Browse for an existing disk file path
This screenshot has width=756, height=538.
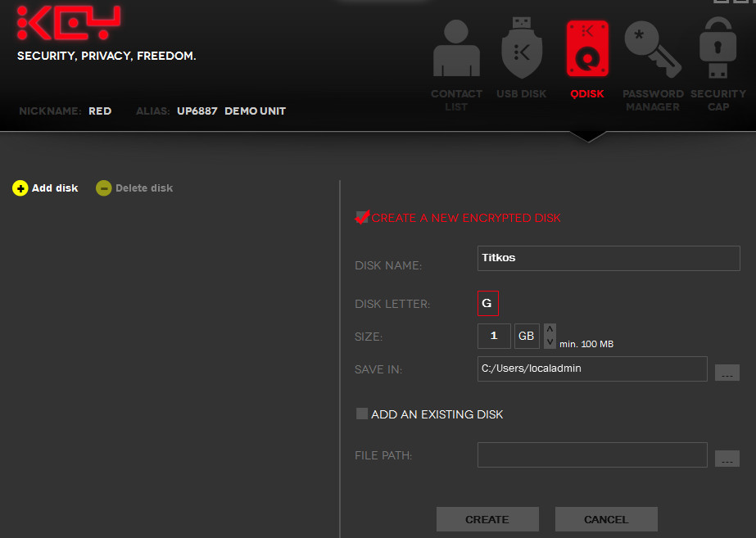coord(727,459)
